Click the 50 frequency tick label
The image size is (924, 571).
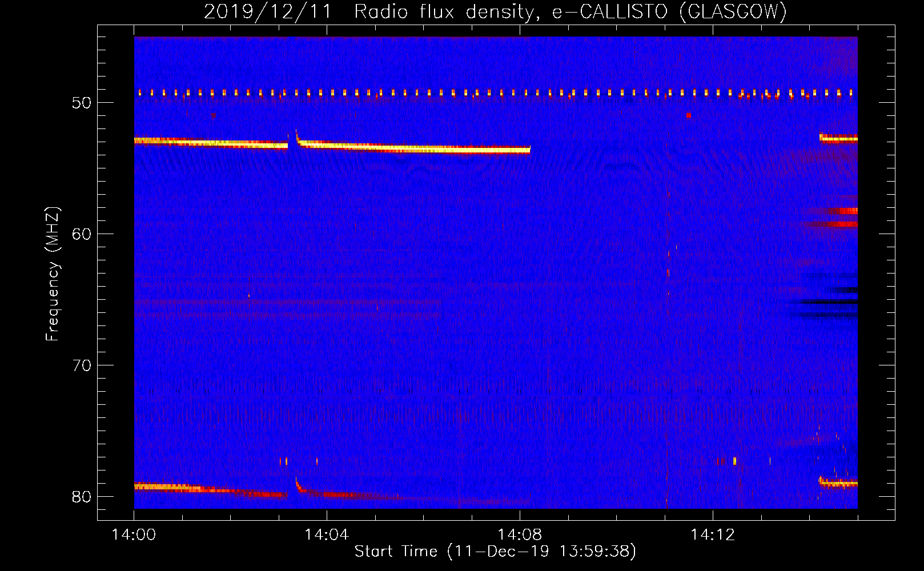click(82, 103)
